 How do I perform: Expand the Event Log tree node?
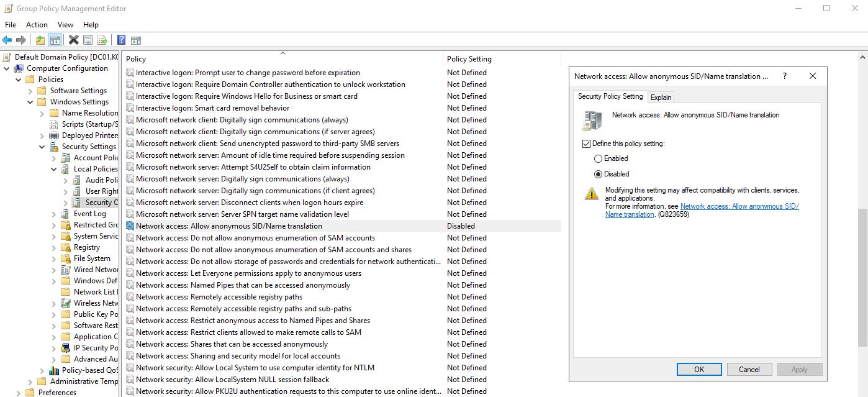(x=53, y=214)
